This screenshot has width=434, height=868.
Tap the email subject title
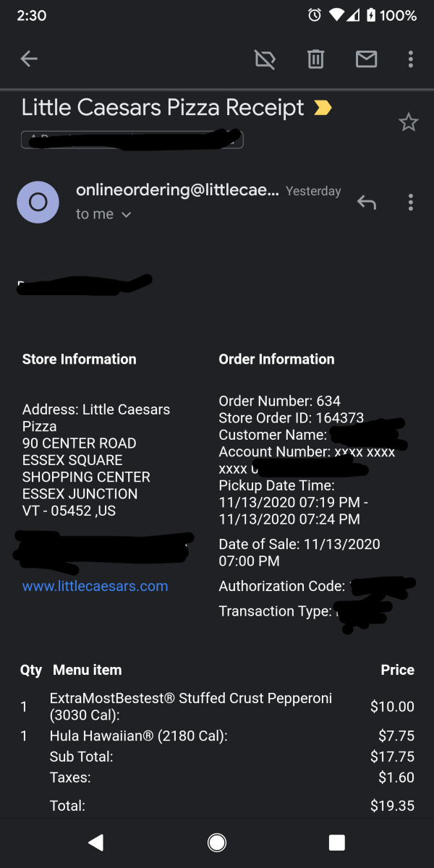coord(163,108)
